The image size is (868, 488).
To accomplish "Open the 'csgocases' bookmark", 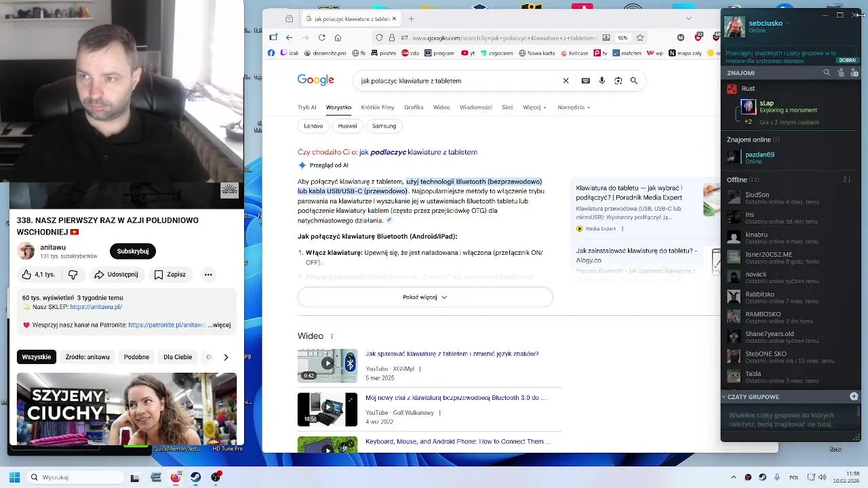I will [x=496, y=53].
